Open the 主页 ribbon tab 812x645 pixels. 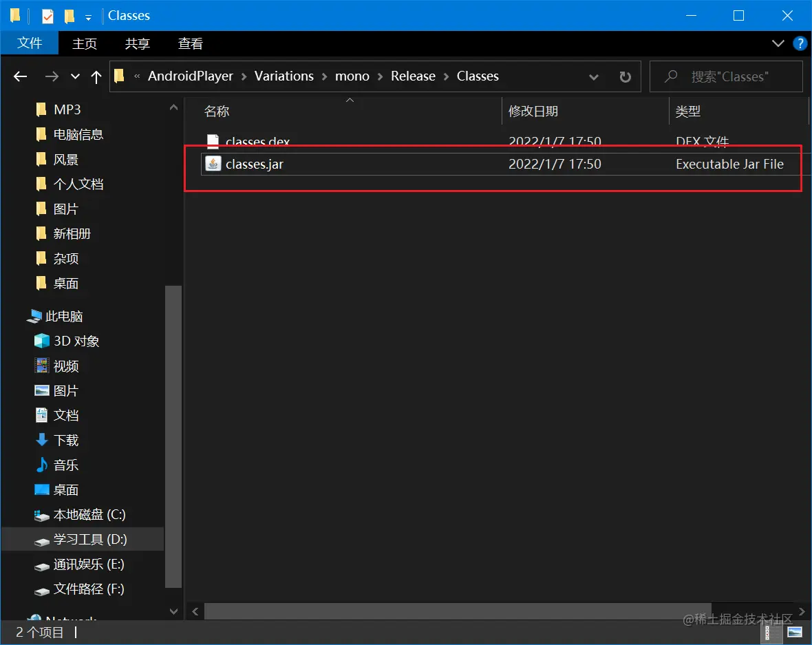pyautogui.click(x=85, y=43)
